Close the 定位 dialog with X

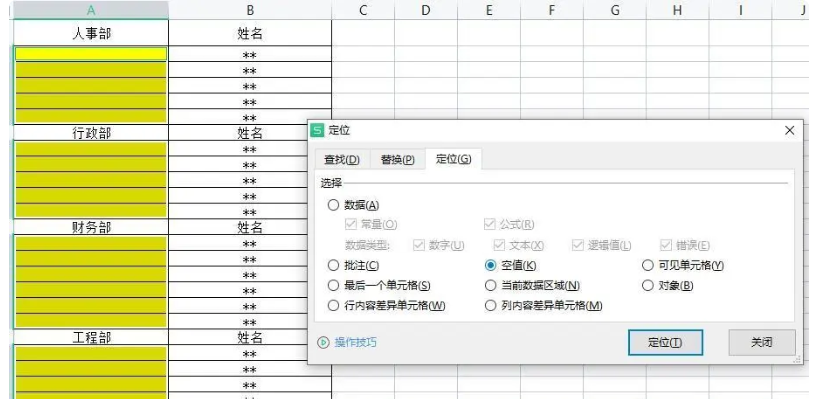point(790,130)
